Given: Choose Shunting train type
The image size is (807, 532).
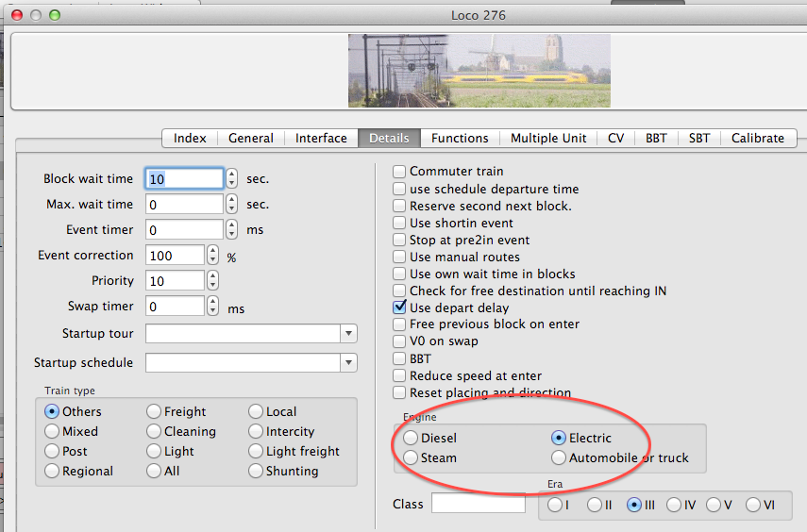Looking at the screenshot, I should (x=255, y=471).
